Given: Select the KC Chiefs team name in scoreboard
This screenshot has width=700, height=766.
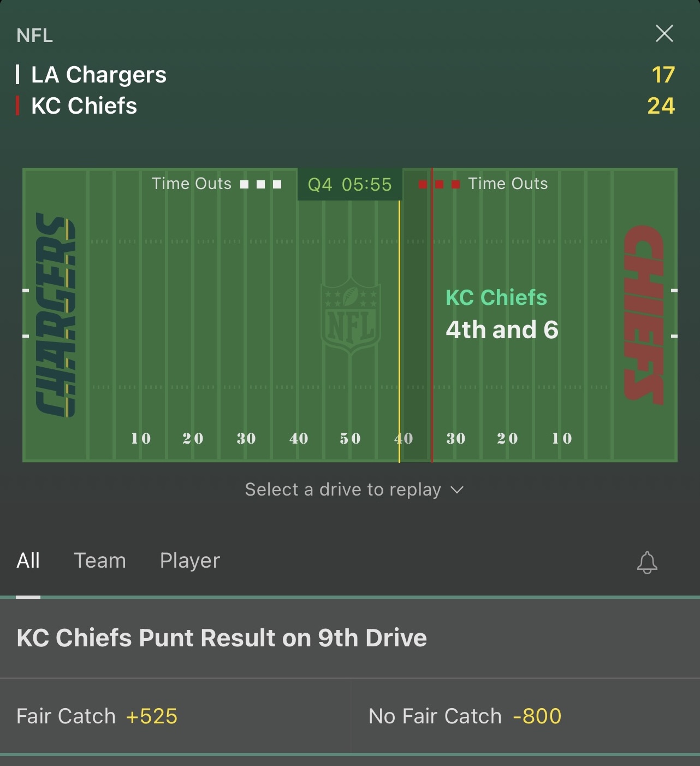Looking at the screenshot, I should 84,106.
